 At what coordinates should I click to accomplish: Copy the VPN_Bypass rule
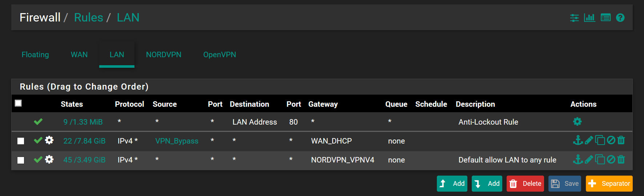(x=600, y=140)
